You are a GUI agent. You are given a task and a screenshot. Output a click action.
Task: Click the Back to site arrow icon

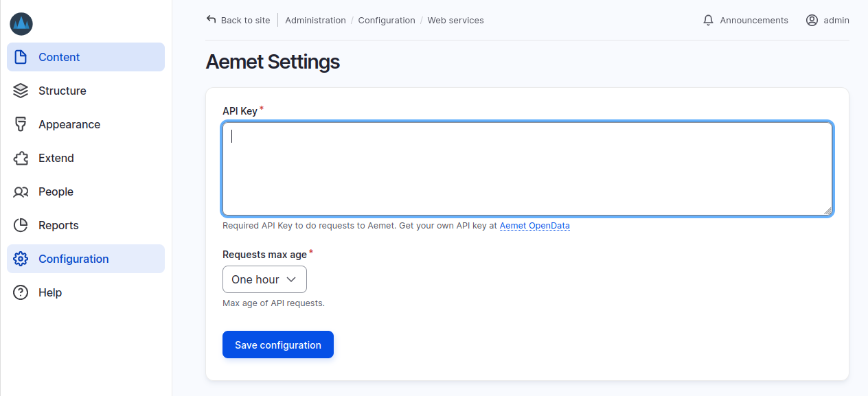point(211,19)
